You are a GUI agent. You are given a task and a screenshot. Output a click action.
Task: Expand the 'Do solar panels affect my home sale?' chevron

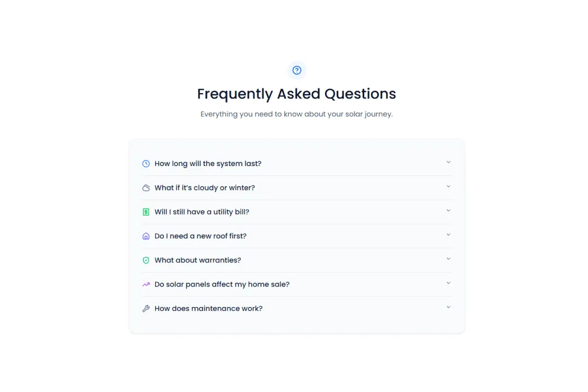(448, 283)
